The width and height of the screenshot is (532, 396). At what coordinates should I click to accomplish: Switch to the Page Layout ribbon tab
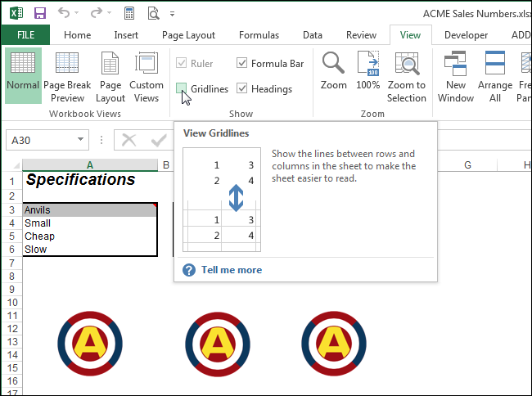click(188, 35)
